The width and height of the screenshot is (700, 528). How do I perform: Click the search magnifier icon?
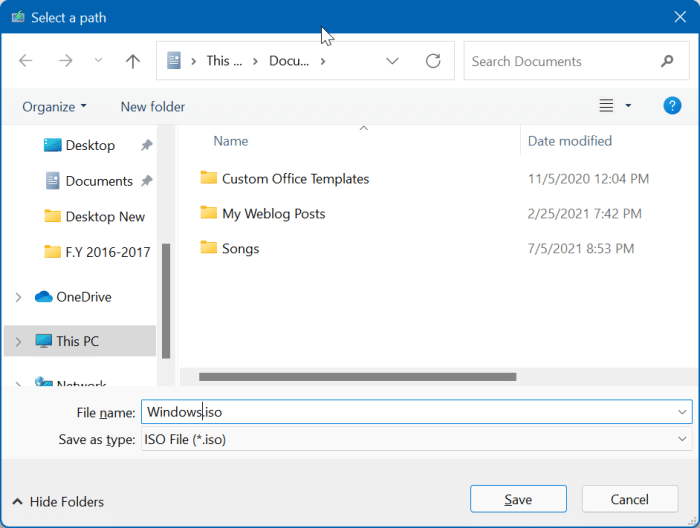[x=667, y=61]
